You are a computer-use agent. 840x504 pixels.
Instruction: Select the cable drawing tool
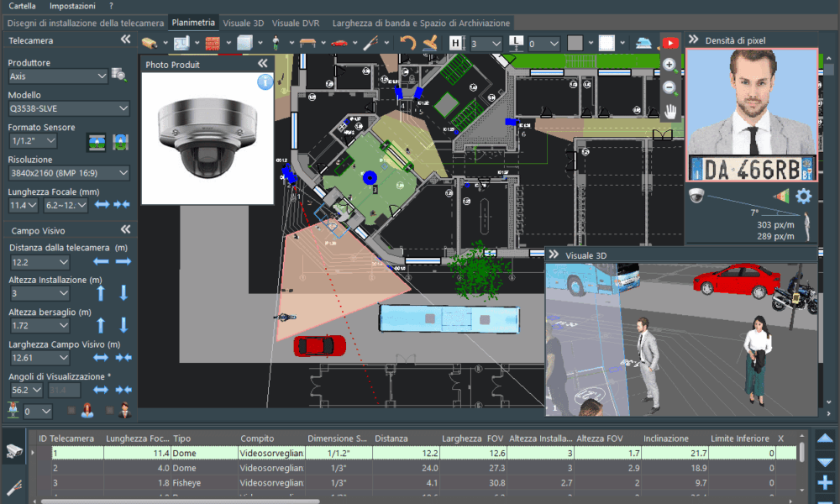370,43
